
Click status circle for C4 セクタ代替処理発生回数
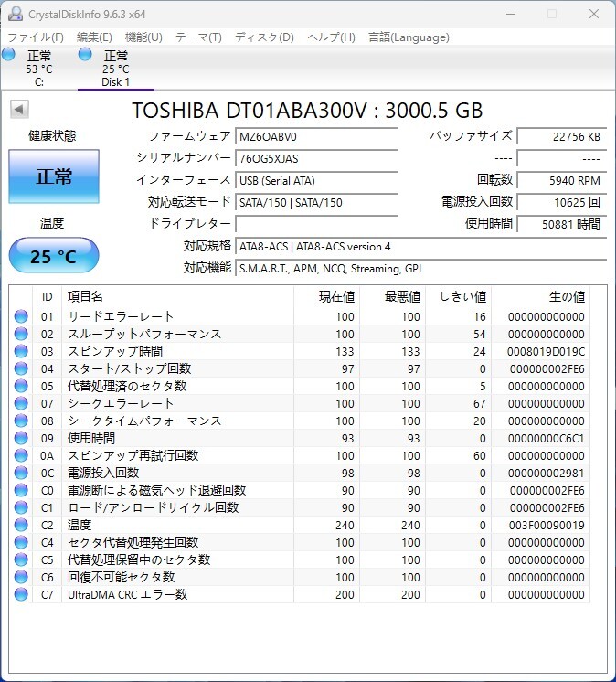(21, 542)
